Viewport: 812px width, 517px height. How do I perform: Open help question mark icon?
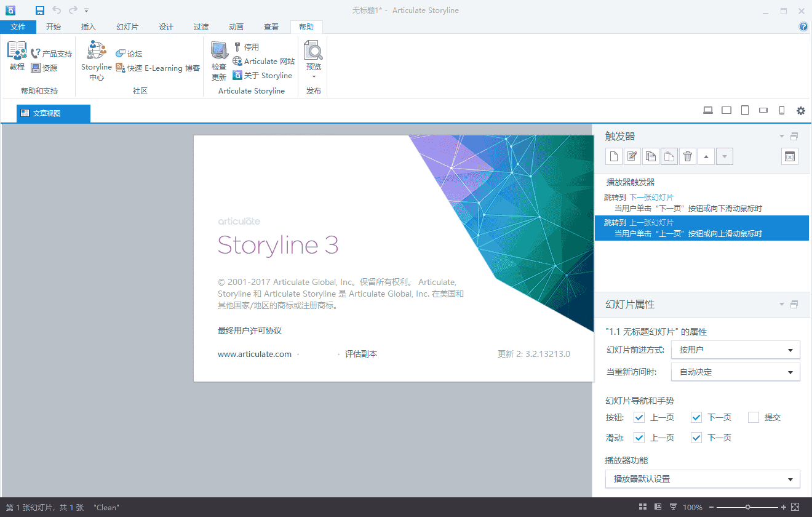coord(803,26)
